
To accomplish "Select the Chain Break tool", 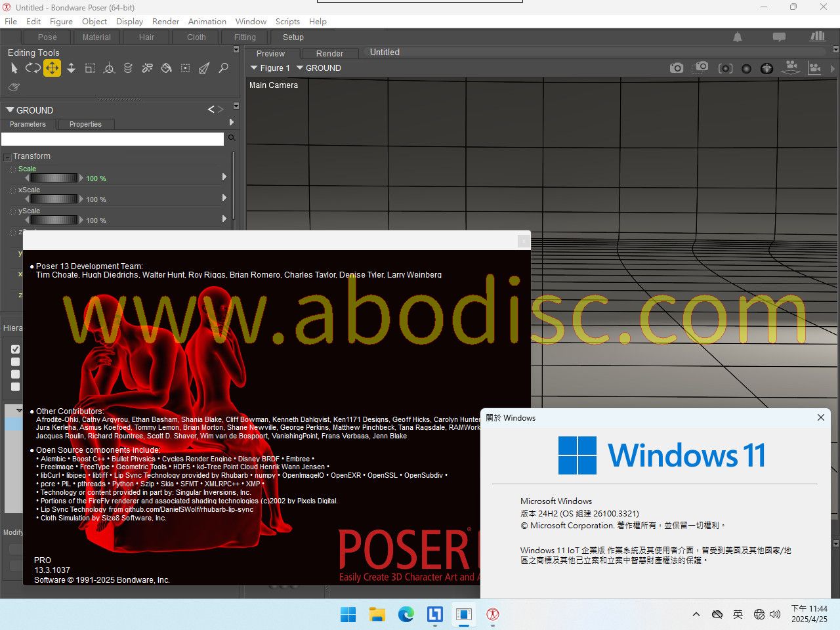I will [147, 68].
